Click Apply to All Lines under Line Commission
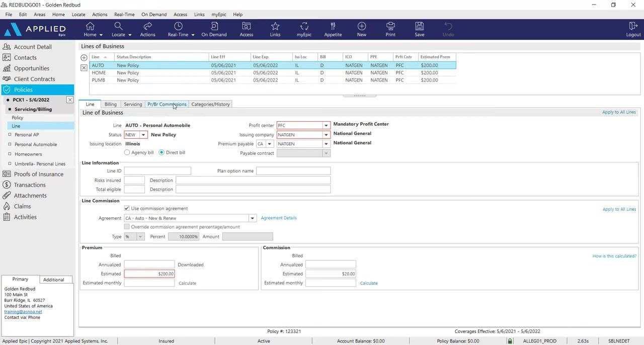This screenshot has height=345, width=644. (619, 209)
